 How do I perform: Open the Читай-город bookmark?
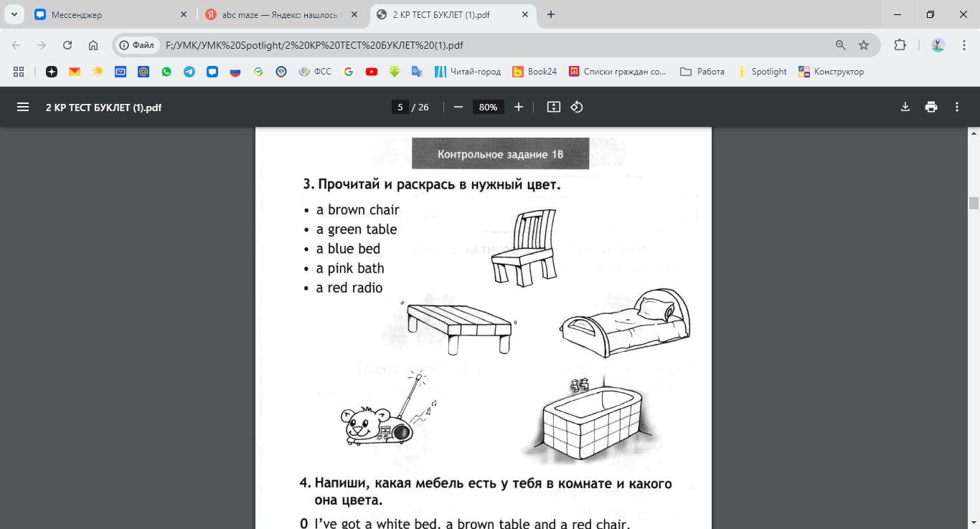tap(467, 72)
